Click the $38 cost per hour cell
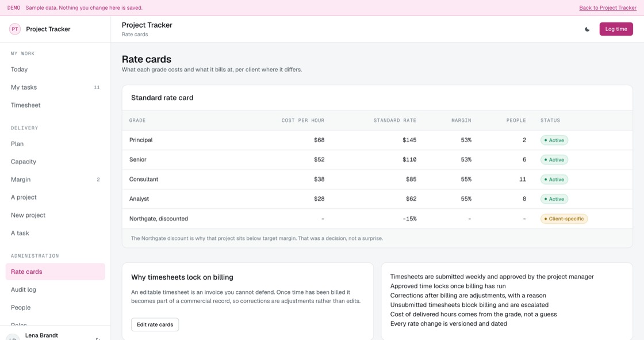644x340 pixels. tap(319, 179)
